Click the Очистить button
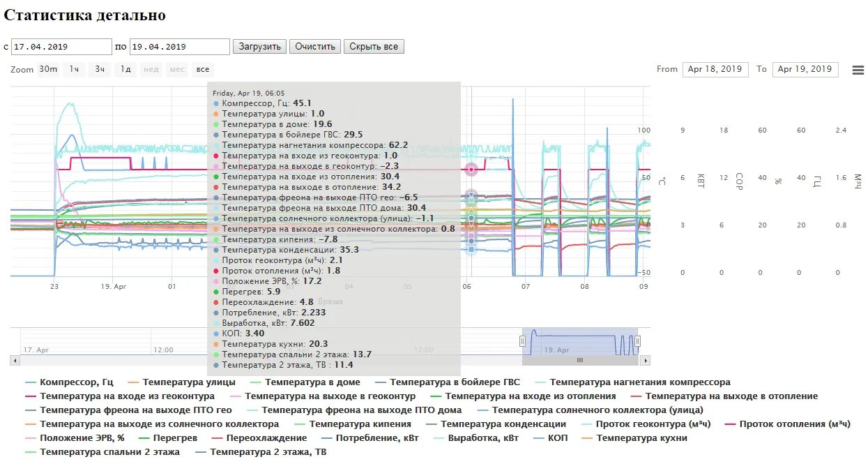This screenshot has height=464, width=868. pos(315,47)
